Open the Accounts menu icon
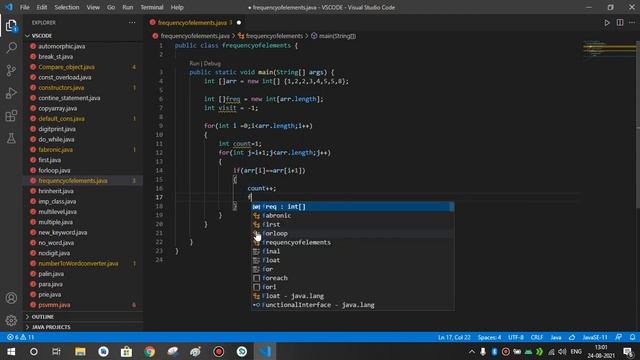 11,298
